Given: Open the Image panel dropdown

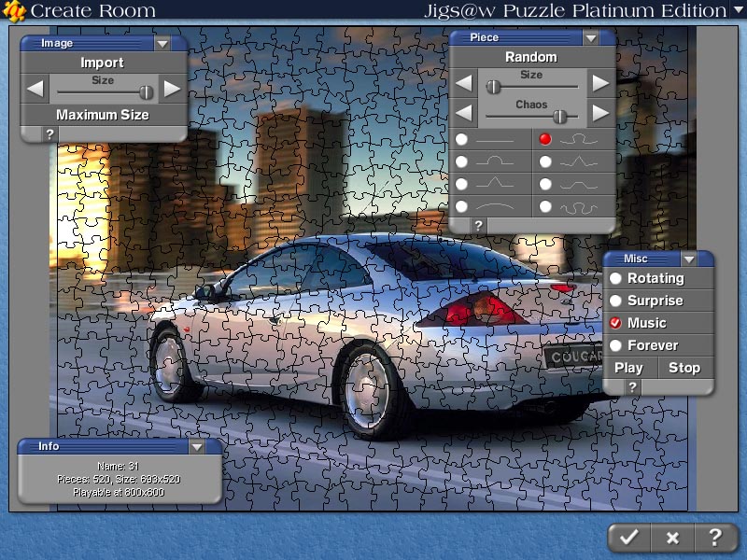Looking at the screenshot, I should pyautogui.click(x=162, y=42).
